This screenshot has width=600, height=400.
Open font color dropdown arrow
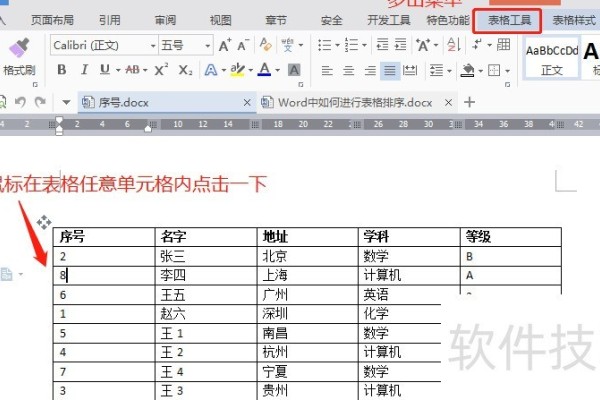277,70
